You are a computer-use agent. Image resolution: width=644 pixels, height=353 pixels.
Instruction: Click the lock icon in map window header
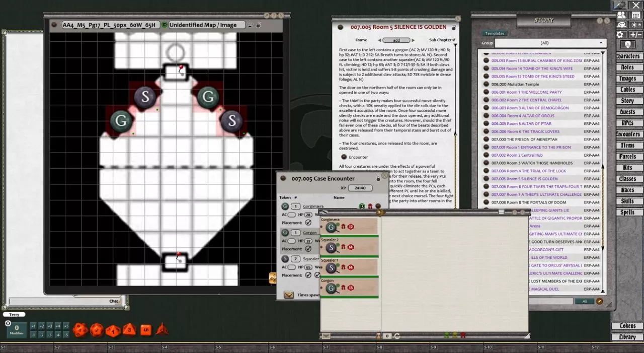point(259,24)
